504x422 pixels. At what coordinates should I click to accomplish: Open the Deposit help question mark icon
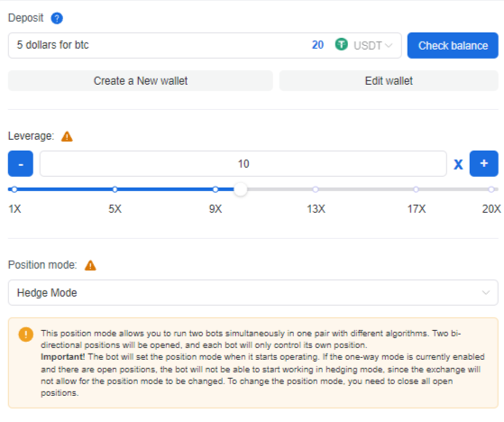click(x=57, y=18)
